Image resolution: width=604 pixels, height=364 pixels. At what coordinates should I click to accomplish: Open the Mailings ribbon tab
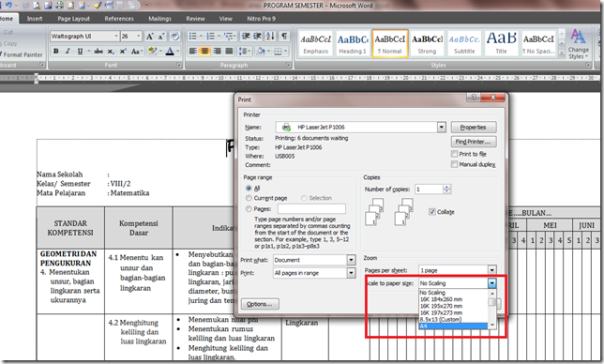(x=159, y=19)
